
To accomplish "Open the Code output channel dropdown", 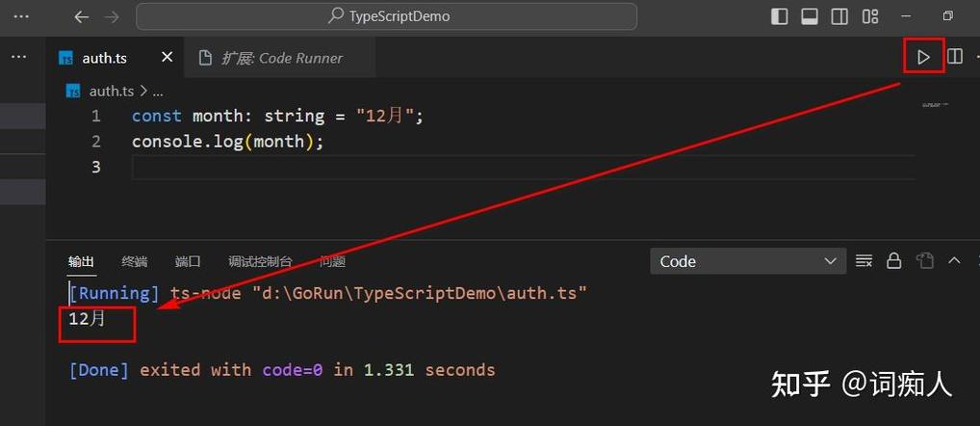I will click(x=748, y=261).
